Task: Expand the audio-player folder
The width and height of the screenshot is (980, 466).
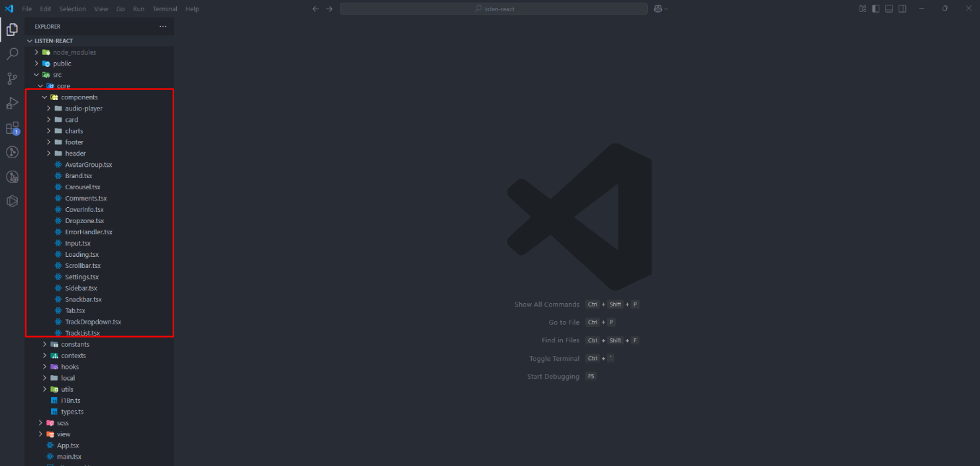Action: pyautogui.click(x=83, y=109)
